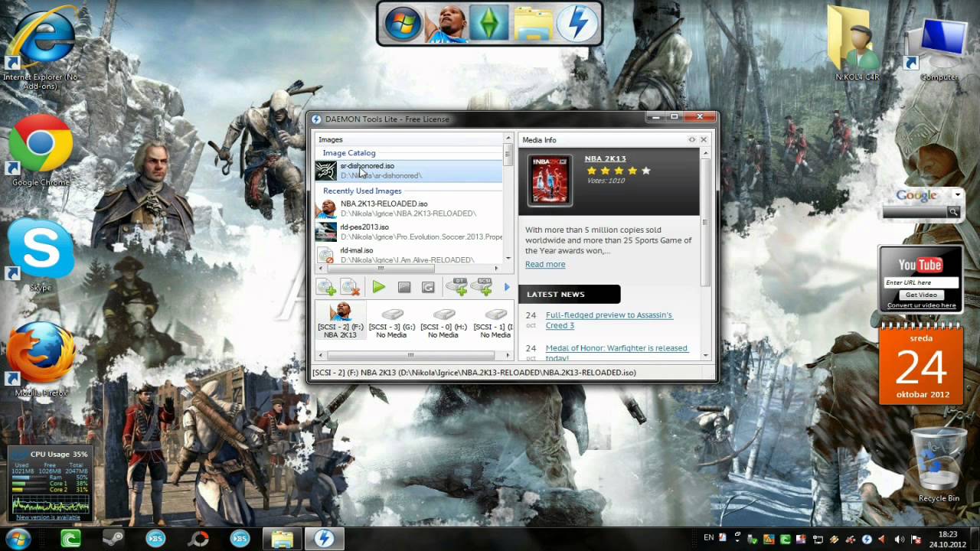Select NBA.2K13-RELOADED.iso in recent images
This screenshot has width=980, height=551.
coord(409,208)
